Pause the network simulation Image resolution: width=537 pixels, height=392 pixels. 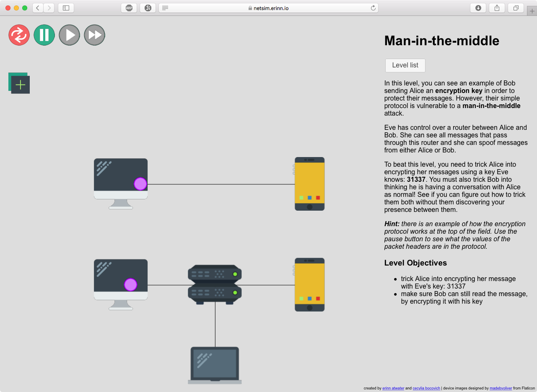tap(44, 35)
